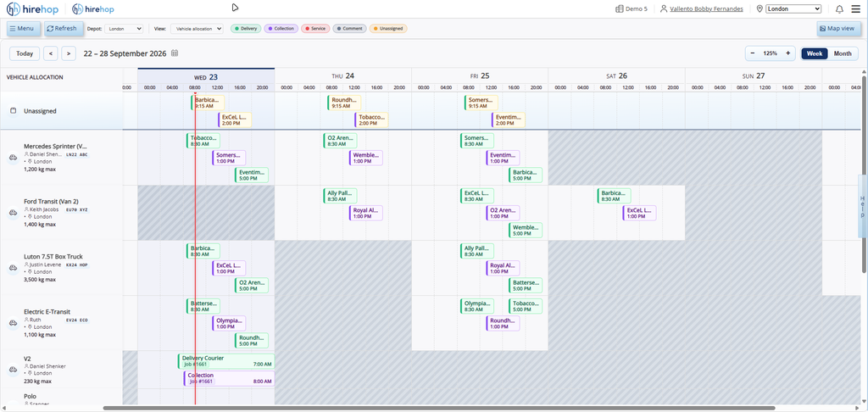Switch to Week view
This screenshot has width=868, height=412.
pyautogui.click(x=815, y=53)
